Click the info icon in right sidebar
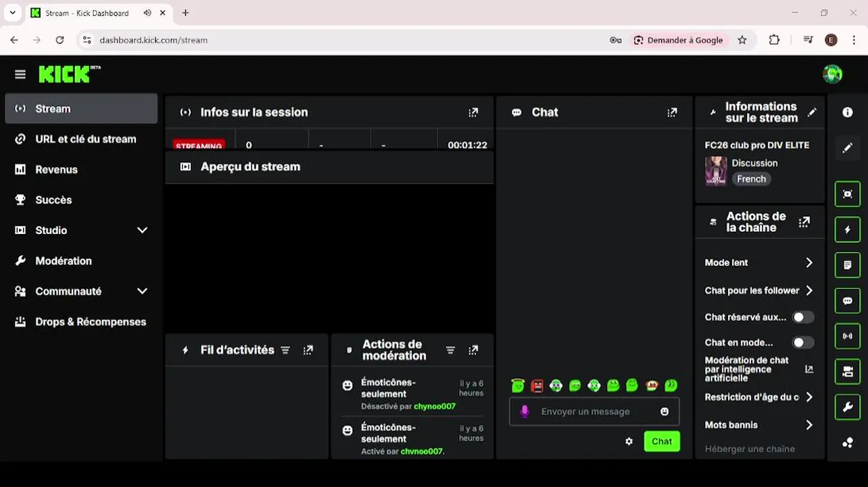This screenshot has width=868, height=487. (848, 112)
